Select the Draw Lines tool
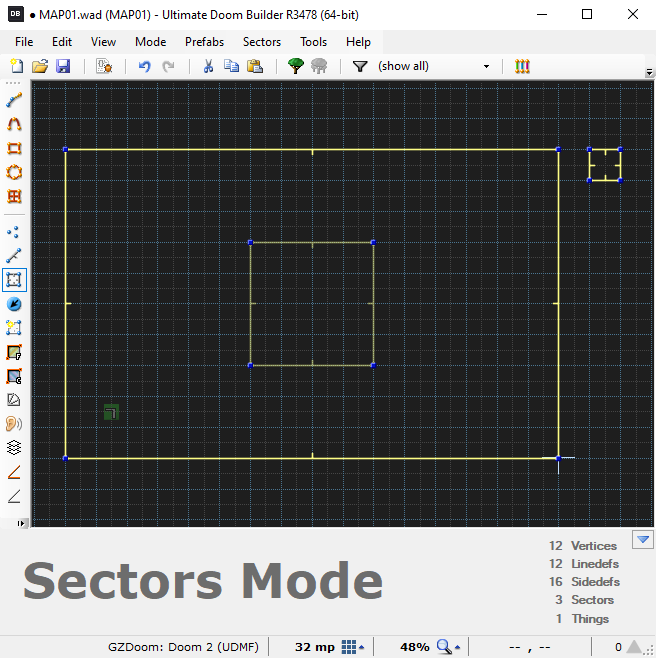This screenshot has height=658, width=656. click(x=14, y=100)
